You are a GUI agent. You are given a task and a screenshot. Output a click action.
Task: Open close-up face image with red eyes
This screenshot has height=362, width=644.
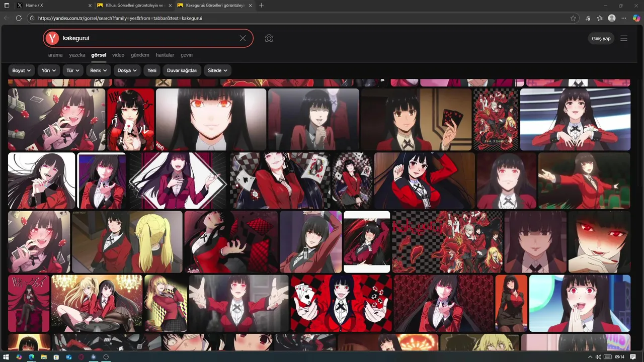(211, 120)
